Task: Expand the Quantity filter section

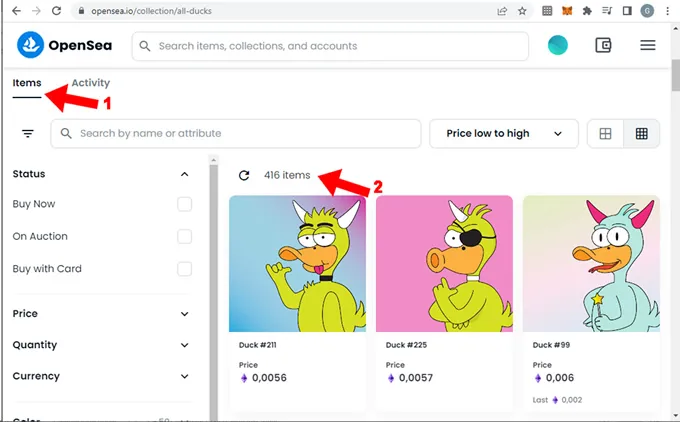Action: coord(184,345)
